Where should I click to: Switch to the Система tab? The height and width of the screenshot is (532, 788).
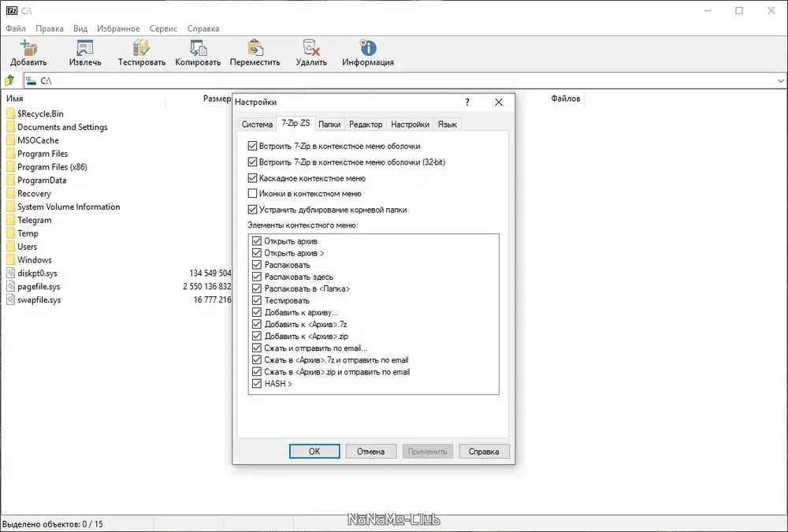258,125
